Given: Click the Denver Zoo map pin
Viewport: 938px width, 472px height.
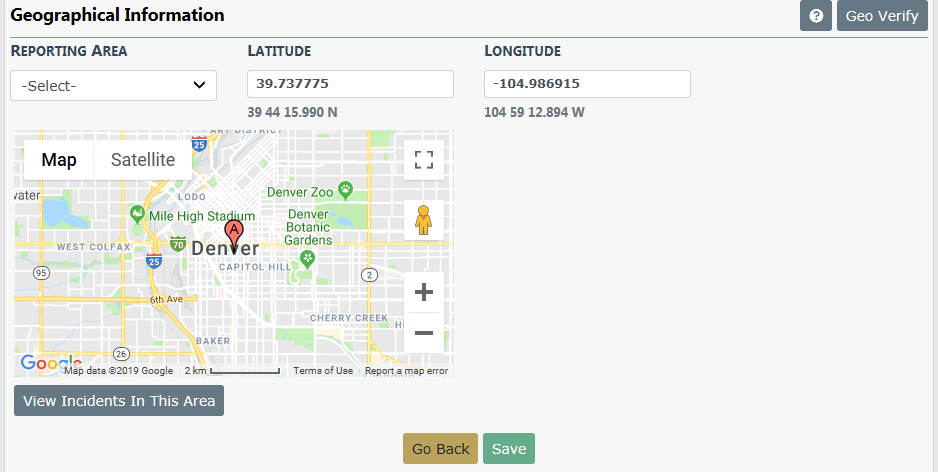Looking at the screenshot, I should tap(345, 189).
